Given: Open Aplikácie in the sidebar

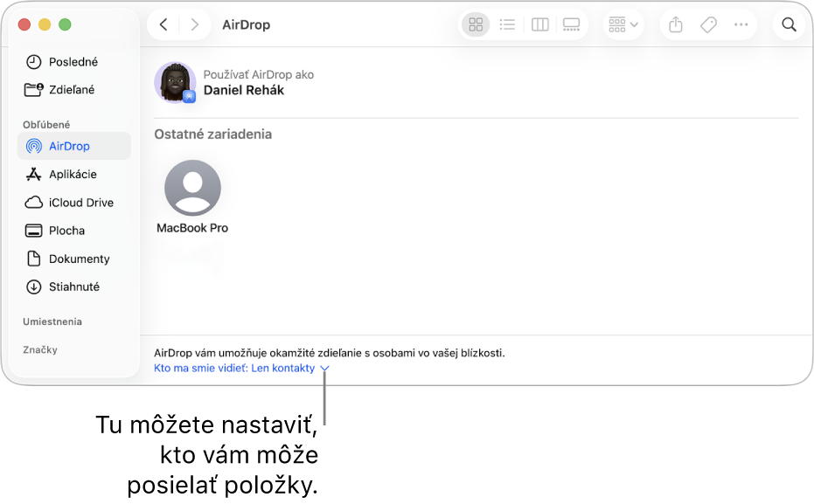Looking at the screenshot, I should [73, 174].
